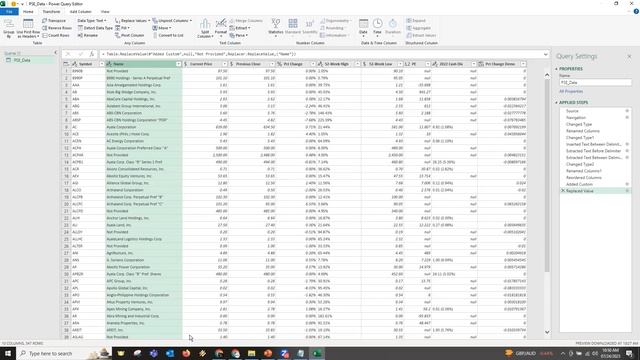Select the Renamed Columns applied step

pos(582,131)
